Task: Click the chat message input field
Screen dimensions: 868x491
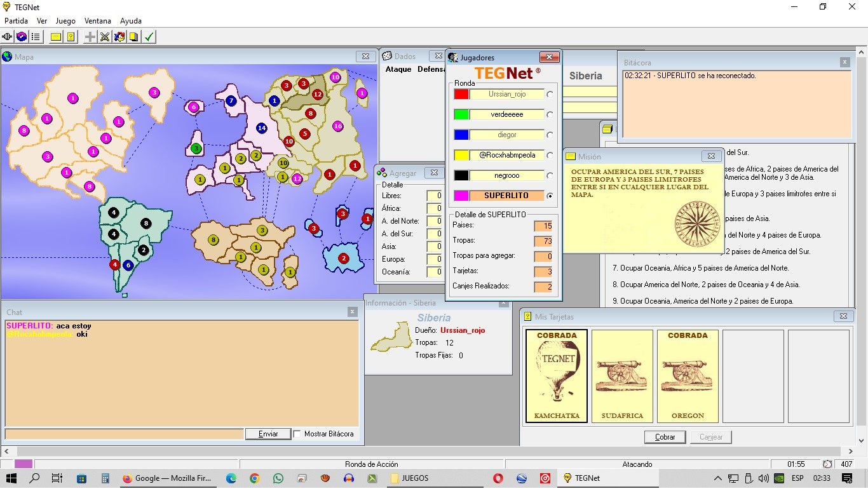Action: 124,434
